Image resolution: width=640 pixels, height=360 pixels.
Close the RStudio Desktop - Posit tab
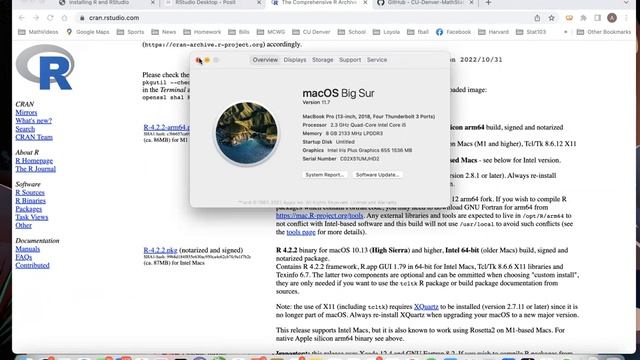(x=259, y=3)
